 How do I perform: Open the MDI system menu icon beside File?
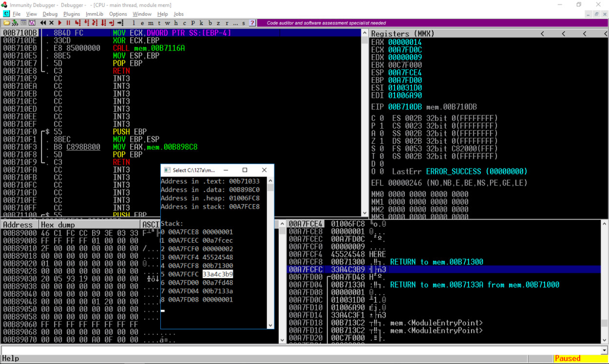(6, 14)
